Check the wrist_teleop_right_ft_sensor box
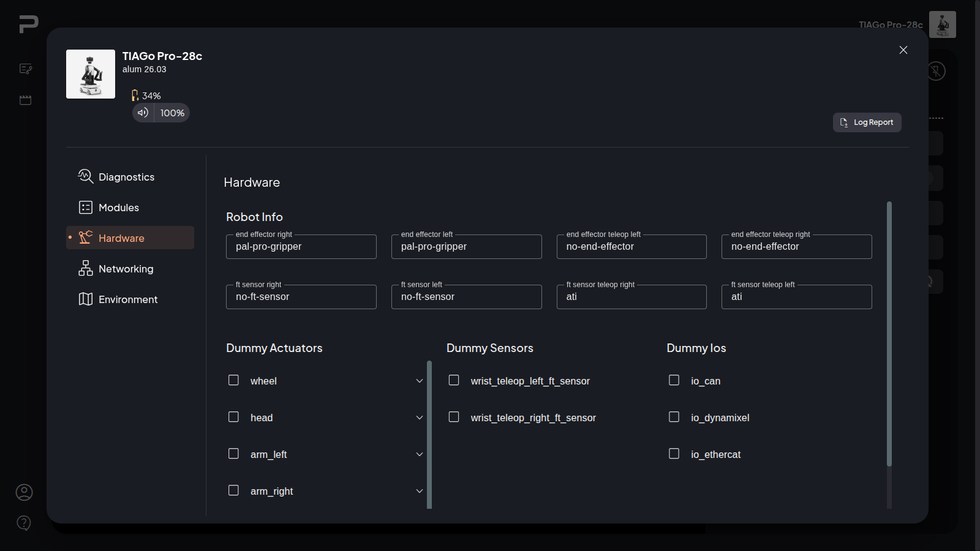980x551 pixels. [454, 417]
